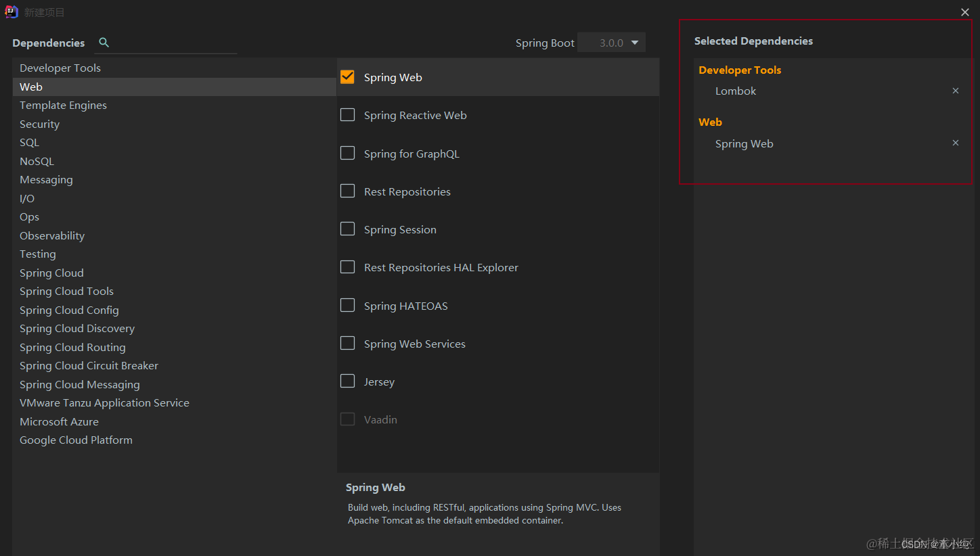Viewport: 980px width, 556px height.
Task: Click the dependencies search magnifier icon
Action: pyautogui.click(x=104, y=43)
